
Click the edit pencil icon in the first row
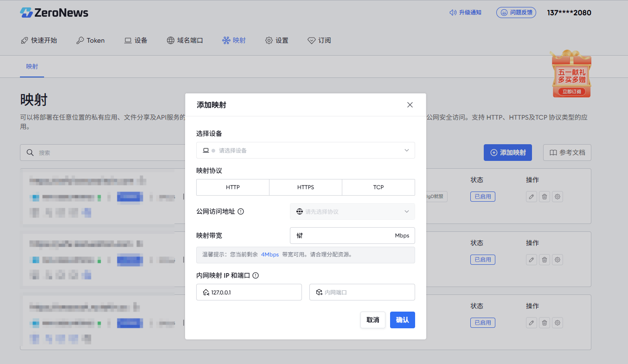coord(532,197)
